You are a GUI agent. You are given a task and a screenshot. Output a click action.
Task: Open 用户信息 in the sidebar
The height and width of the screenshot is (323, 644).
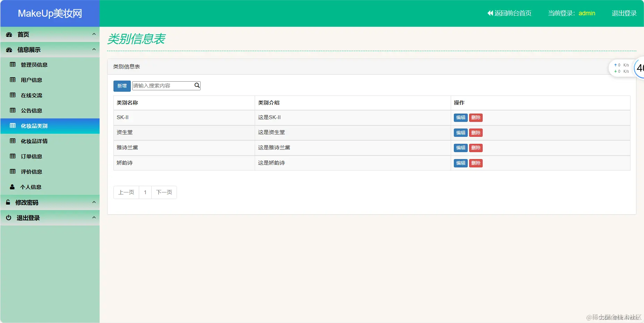pyautogui.click(x=50, y=80)
